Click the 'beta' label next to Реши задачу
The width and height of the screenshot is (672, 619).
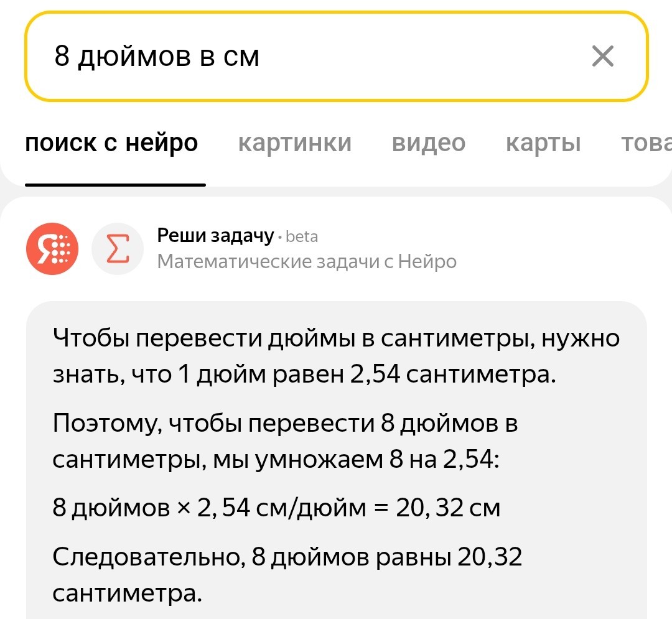302,237
